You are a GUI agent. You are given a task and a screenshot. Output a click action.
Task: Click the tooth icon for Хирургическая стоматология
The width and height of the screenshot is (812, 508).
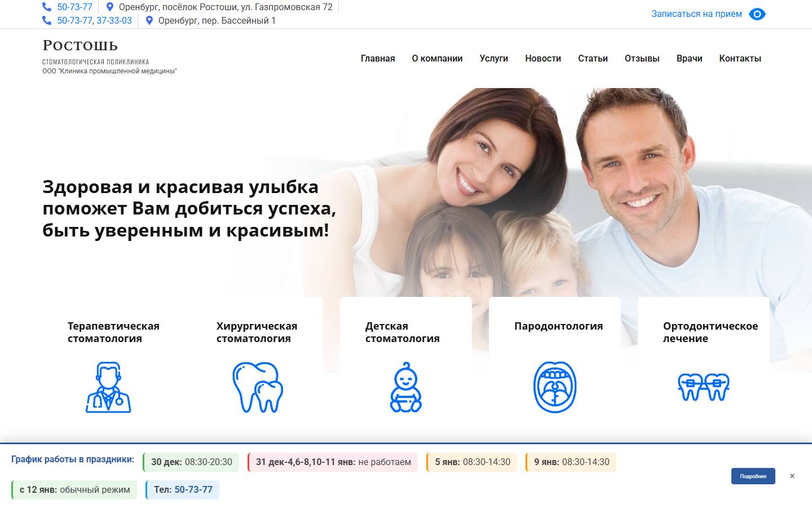pyautogui.click(x=258, y=387)
